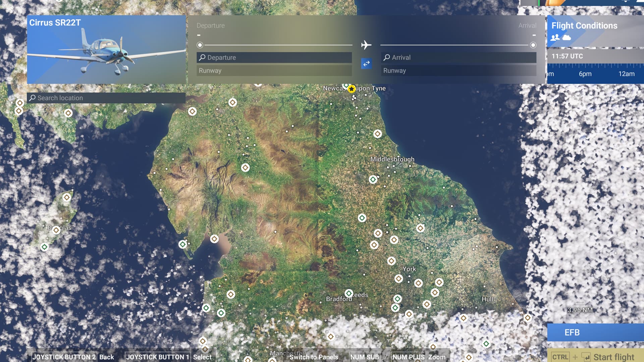Click the magnifier icon in Departure field
The height and width of the screenshot is (362, 644).
pyautogui.click(x=202, y=57)
